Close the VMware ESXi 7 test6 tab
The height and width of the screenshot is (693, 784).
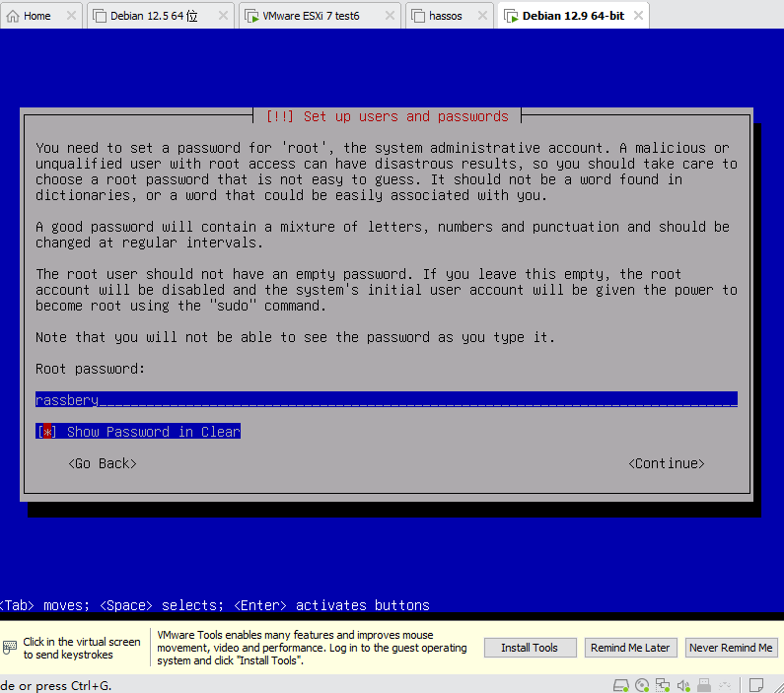pyautogui.click(x=390, y=16)
